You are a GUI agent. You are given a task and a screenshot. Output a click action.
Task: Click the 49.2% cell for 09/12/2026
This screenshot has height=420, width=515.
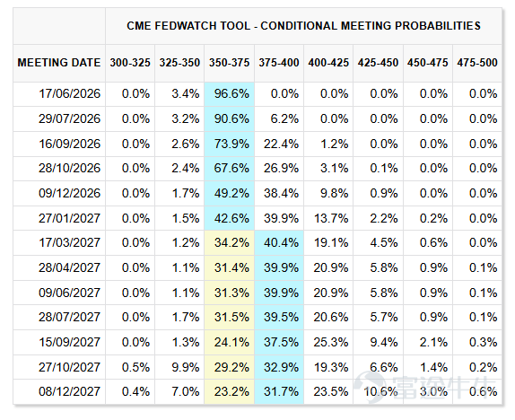pyautogui.click(x=230, y=193)
